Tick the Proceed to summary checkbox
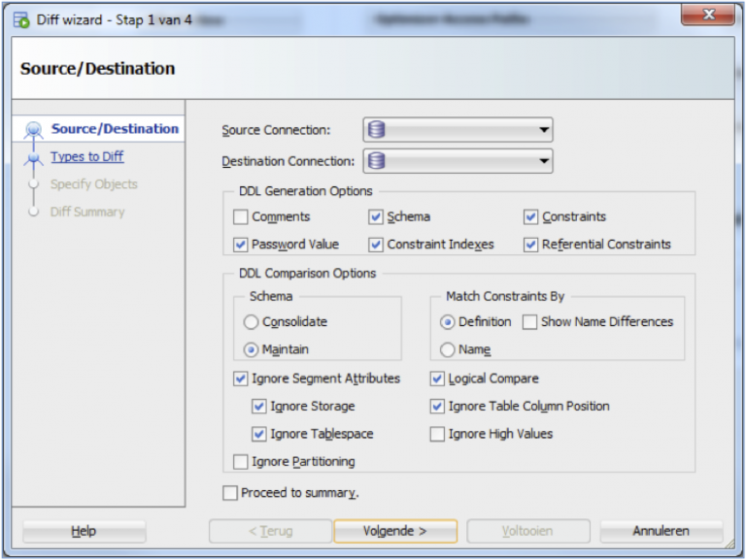Viewport: 746px width, 560px height. 230,493
